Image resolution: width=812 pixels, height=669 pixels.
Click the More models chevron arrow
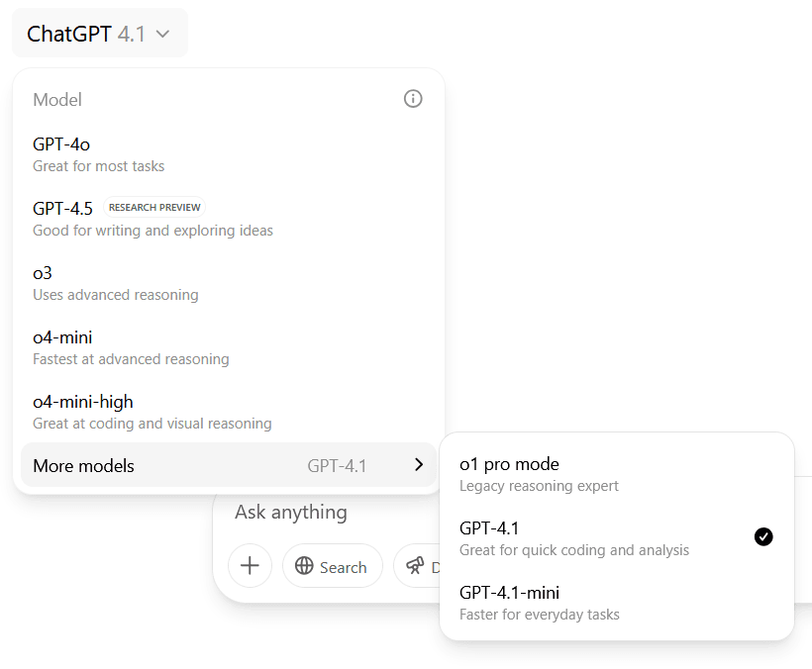(418, 465)
